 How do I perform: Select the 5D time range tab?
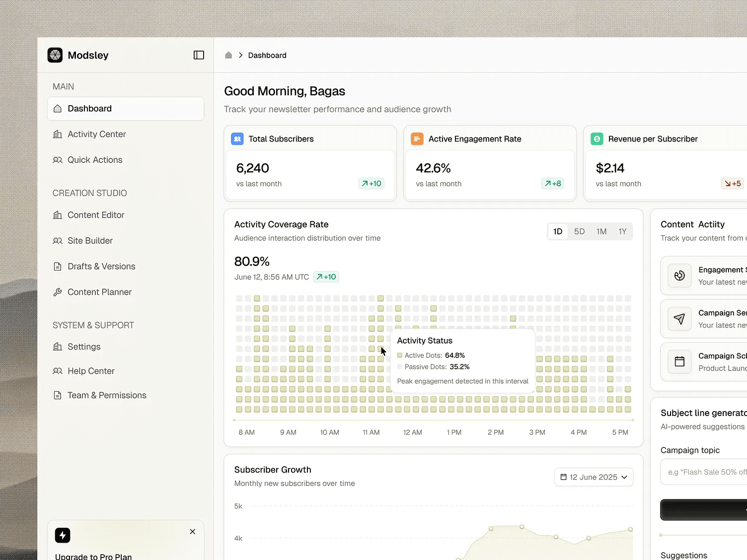(580, 231)
